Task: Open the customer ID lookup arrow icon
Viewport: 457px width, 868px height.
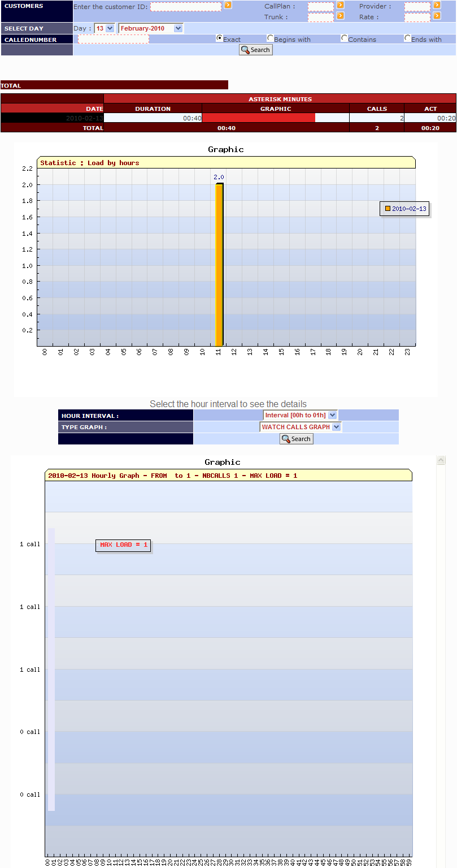Action: [228, 6]
